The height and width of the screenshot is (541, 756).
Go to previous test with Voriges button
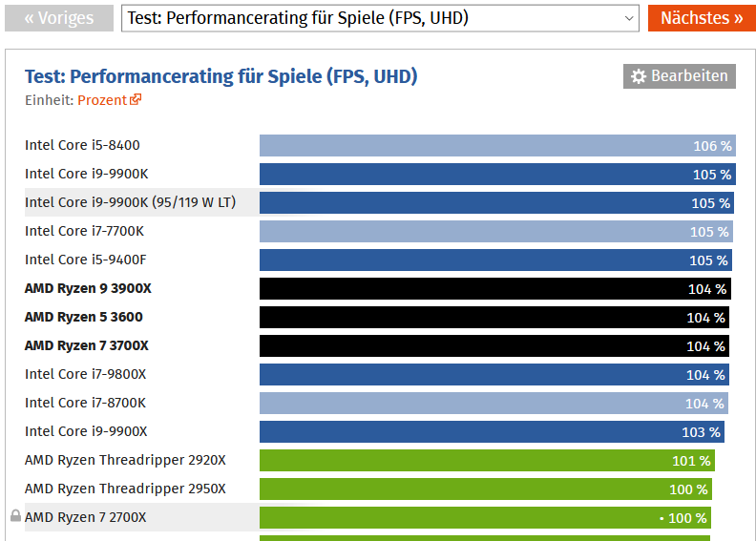(x=59, y=18)
